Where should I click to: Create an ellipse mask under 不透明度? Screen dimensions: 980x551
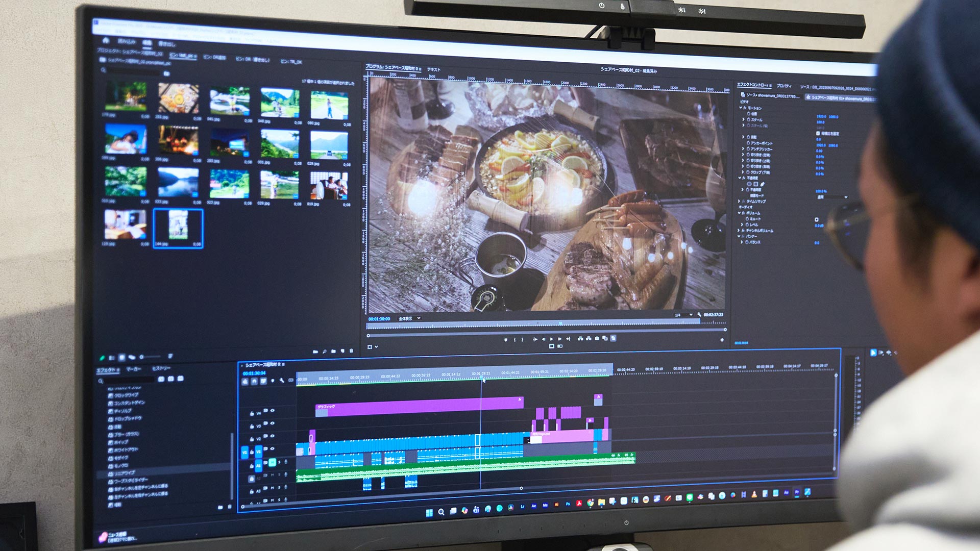(x=749, y=184)
